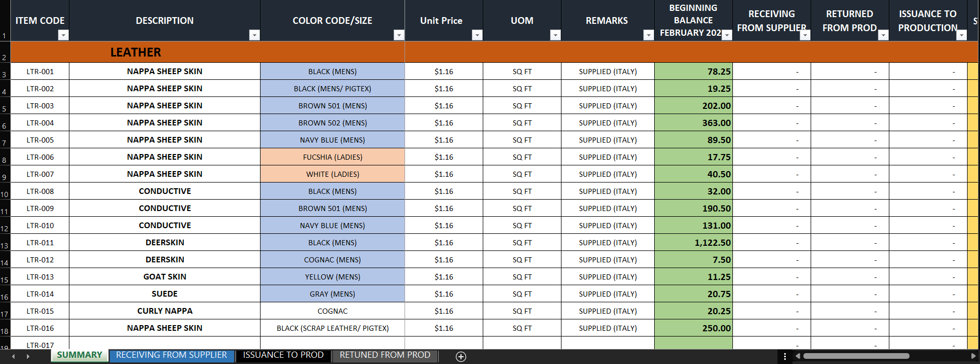Select unit price cell for LTR-001
Viewport: 980px width, 364px height.
[x=444, y=72]
